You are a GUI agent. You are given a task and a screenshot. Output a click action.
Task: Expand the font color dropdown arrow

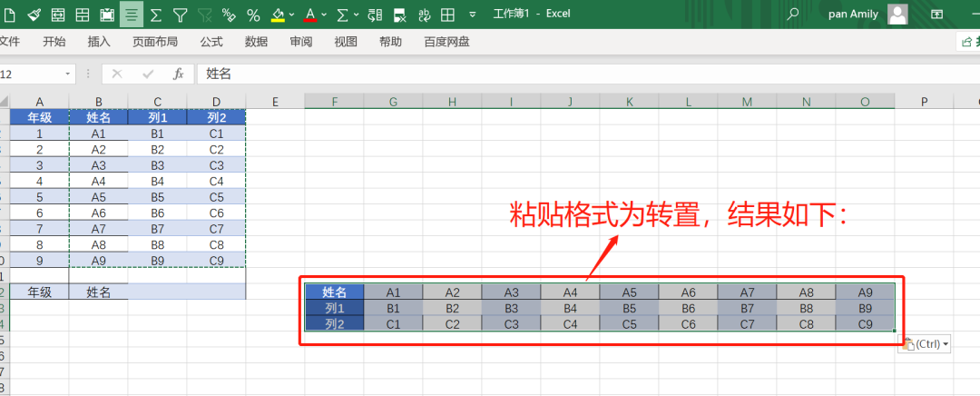tap(324, 14)
